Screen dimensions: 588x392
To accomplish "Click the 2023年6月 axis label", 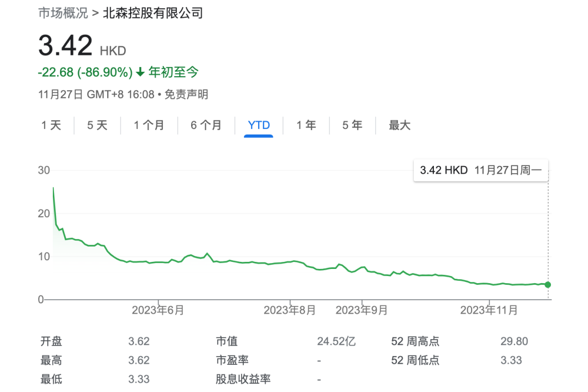I will pyautogui.click(x=158, y=310).
